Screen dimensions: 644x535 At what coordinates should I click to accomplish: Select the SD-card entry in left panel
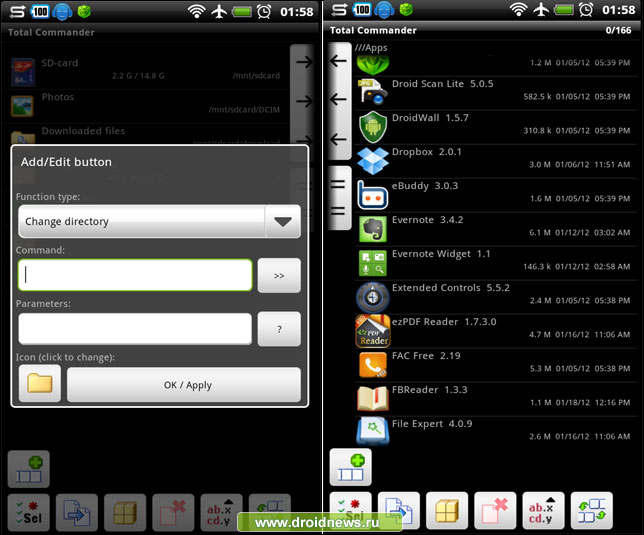(145, 71)
